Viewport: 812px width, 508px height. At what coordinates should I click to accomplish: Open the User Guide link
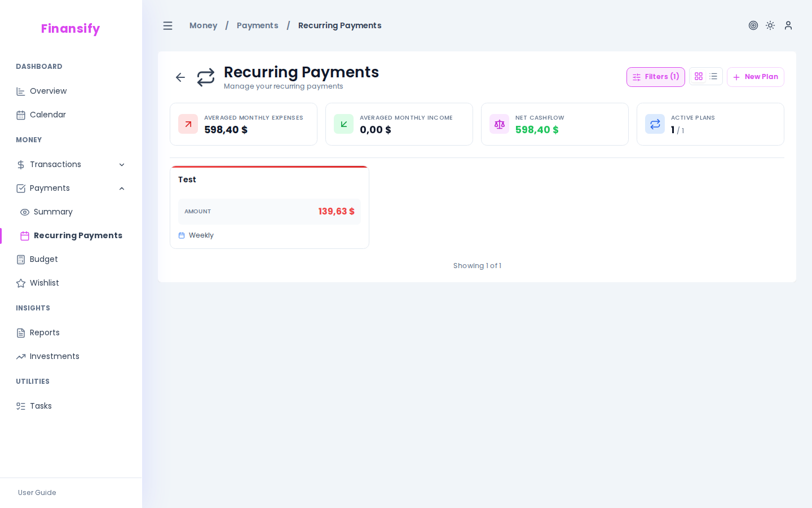(37, 493)
